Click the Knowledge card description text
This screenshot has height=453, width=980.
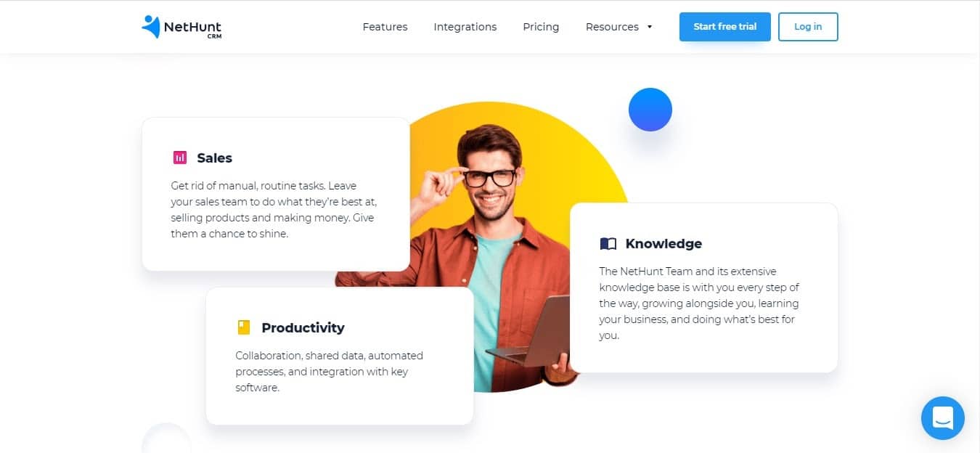(699, 303)
